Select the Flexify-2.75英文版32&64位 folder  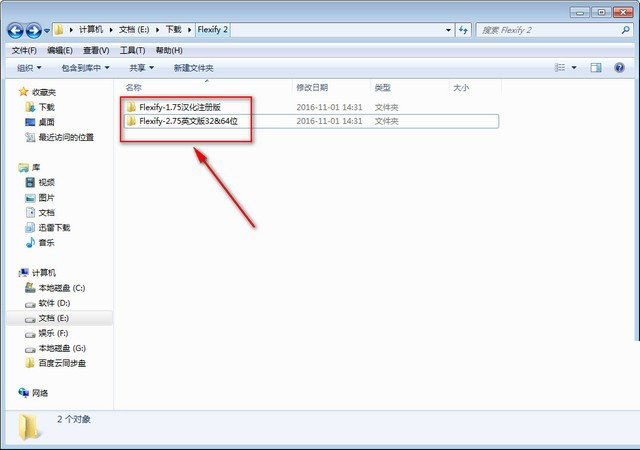tap(188, 121)
